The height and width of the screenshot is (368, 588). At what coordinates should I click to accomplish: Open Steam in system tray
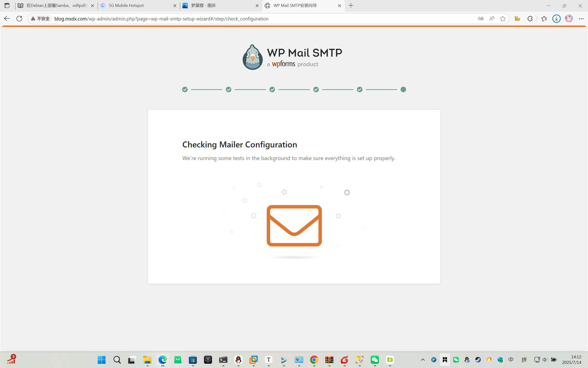pyautogui.click(x=478, y=360)
